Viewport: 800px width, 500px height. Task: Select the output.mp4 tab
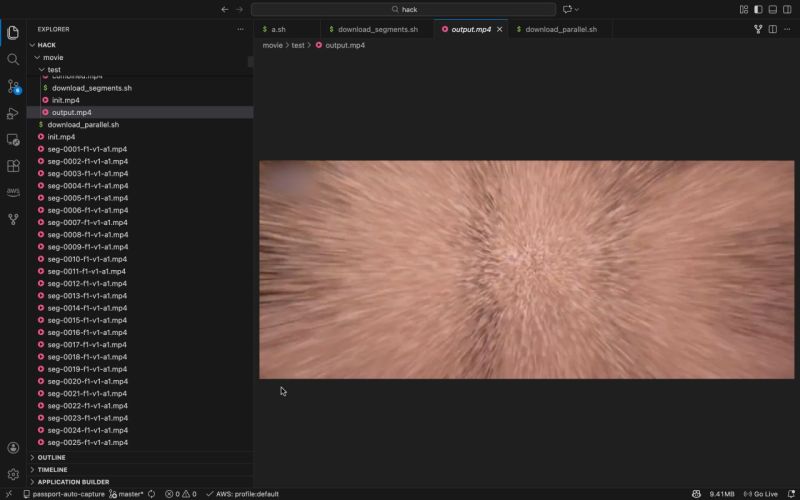[x=470, y=29]
